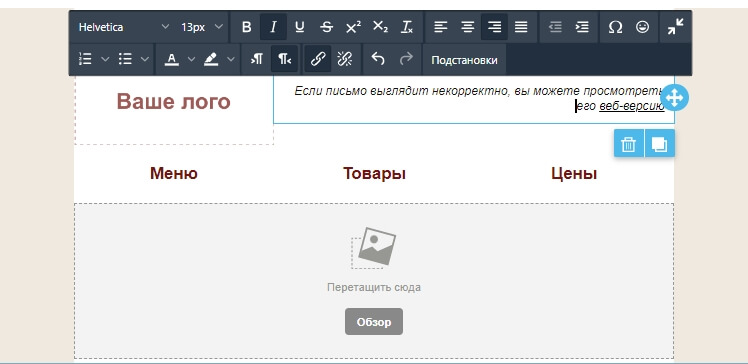Increase the indent

[582, 27]
